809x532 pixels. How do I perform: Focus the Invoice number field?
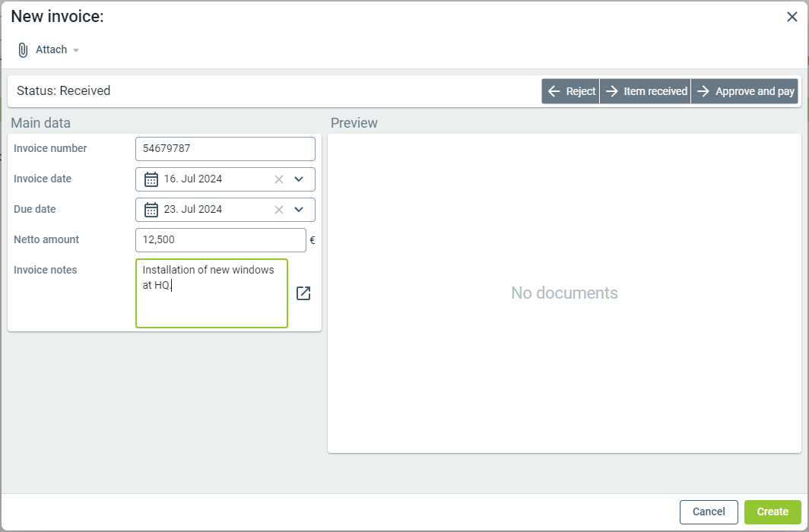point(225,149)
